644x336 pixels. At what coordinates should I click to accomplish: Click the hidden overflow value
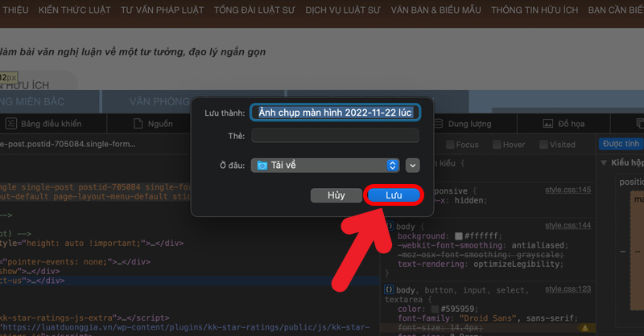pyautogui.click(x=469, y=201)
